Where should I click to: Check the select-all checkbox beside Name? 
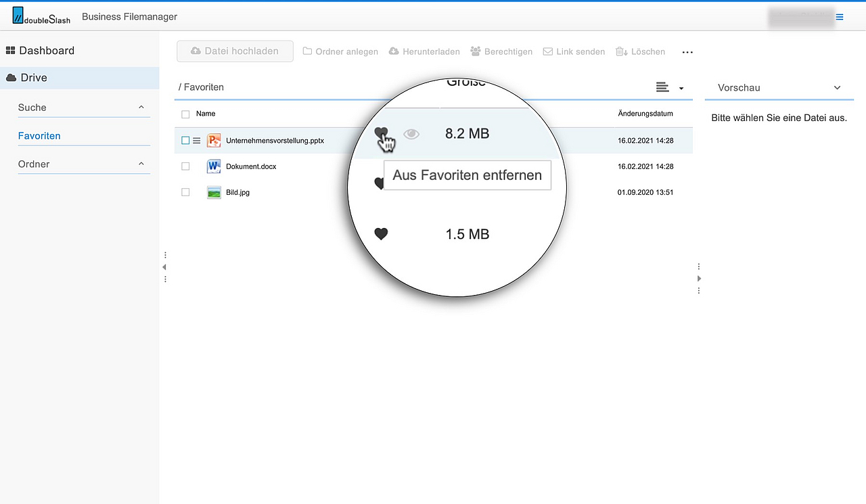[185, 114]
